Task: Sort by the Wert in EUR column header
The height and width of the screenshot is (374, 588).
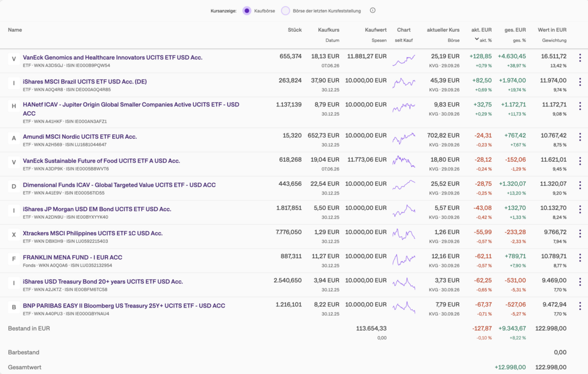Action: click(552, 30)
